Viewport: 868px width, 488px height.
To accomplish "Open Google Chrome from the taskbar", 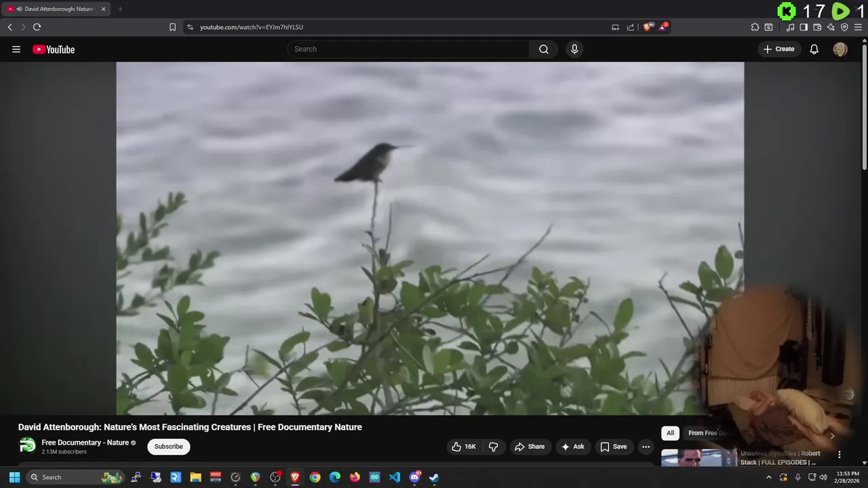I will coord(315,477).
